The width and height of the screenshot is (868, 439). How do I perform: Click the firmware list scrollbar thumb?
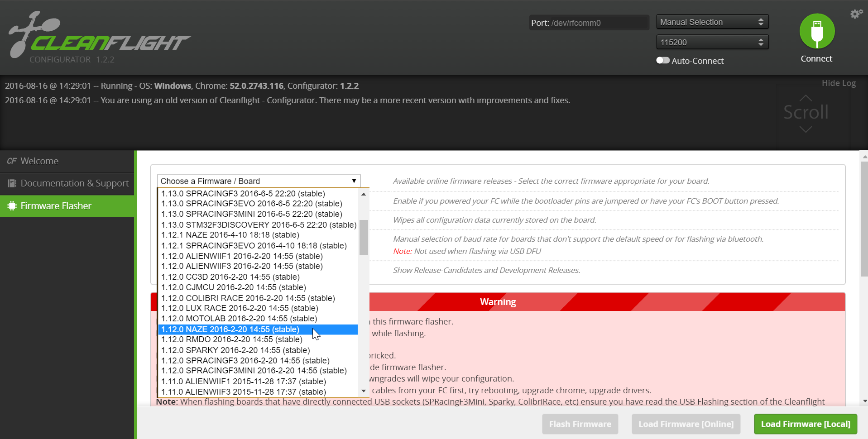pyautogui.click(x=364, y=238)
